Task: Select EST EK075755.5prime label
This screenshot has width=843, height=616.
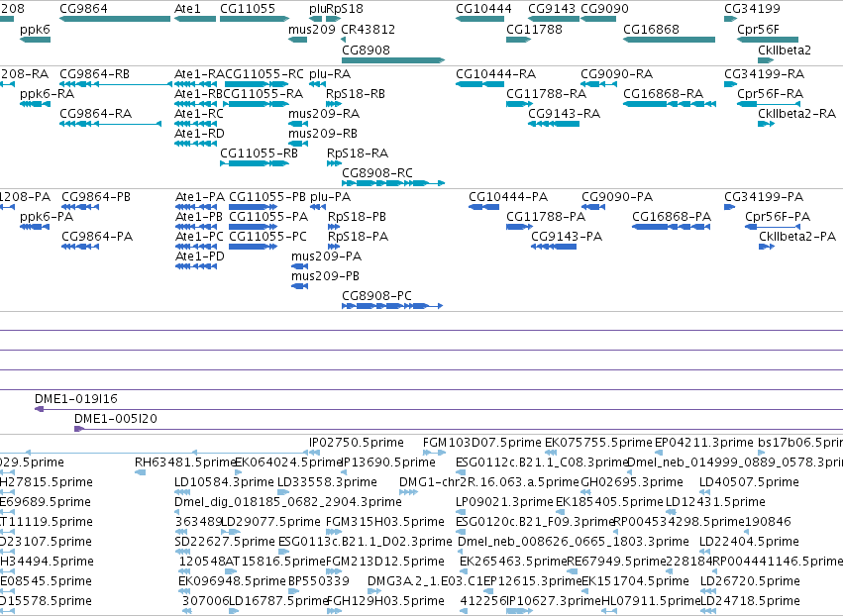Action: [x=598, y=443]
